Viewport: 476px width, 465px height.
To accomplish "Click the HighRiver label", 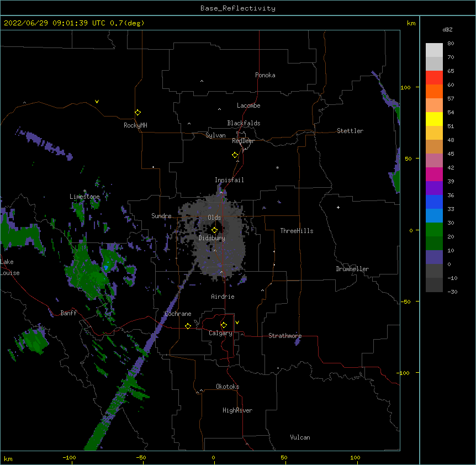I will point(237,410).
